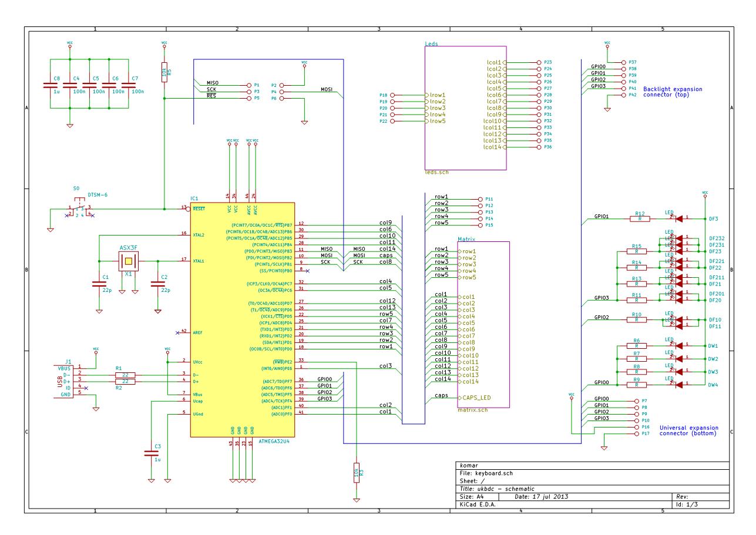This screenshot has width=756, height=535.
Task: Select capacitor C1 22p symbol
Action: click(x=98, y=283)
